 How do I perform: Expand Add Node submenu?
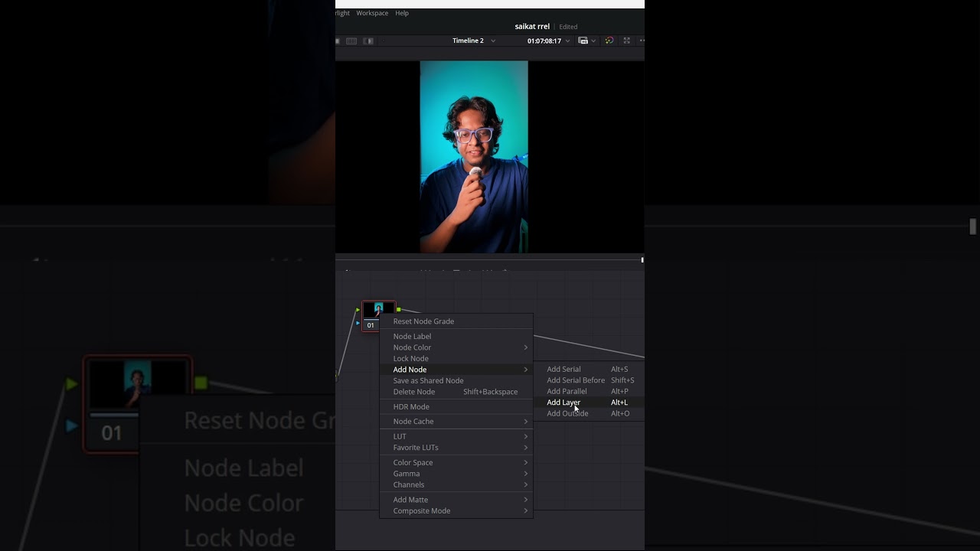(x=456, y=370)
